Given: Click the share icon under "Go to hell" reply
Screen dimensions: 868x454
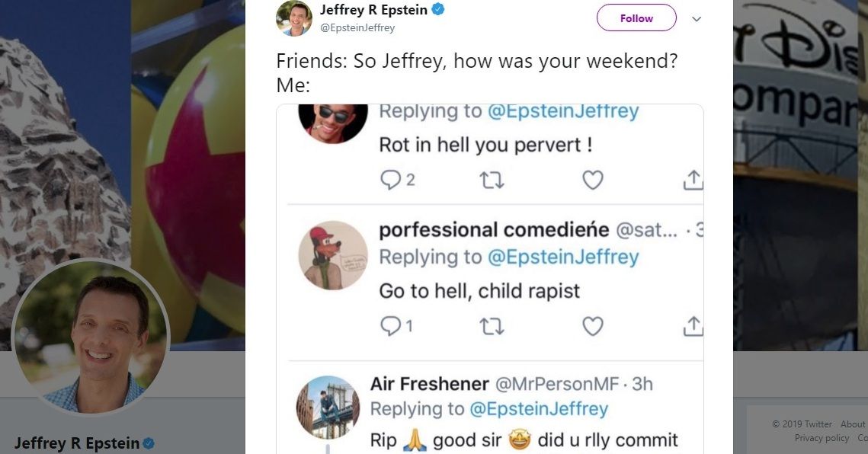Looking at the screenshot, I should click(692, 326).
